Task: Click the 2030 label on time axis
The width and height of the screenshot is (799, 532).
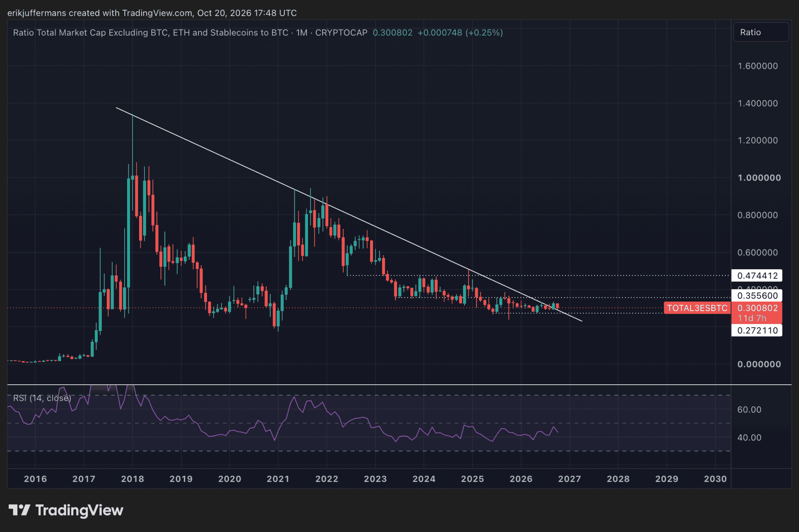Action: click(715, 479)
